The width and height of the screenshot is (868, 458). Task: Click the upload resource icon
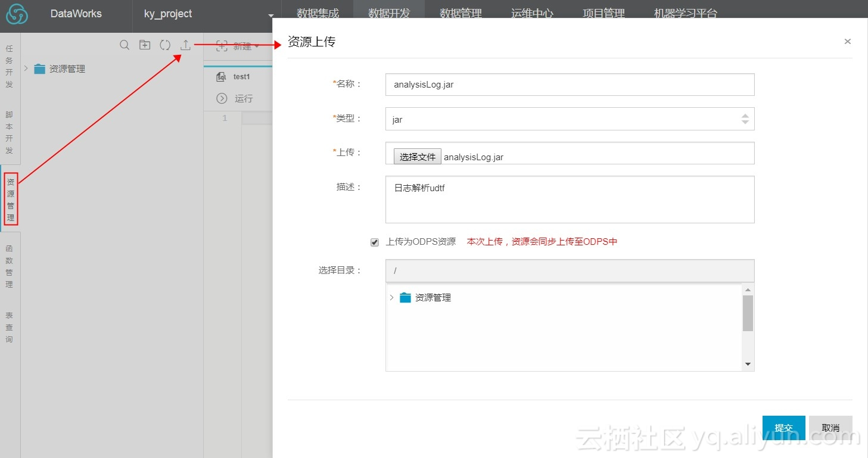point(186,45)
